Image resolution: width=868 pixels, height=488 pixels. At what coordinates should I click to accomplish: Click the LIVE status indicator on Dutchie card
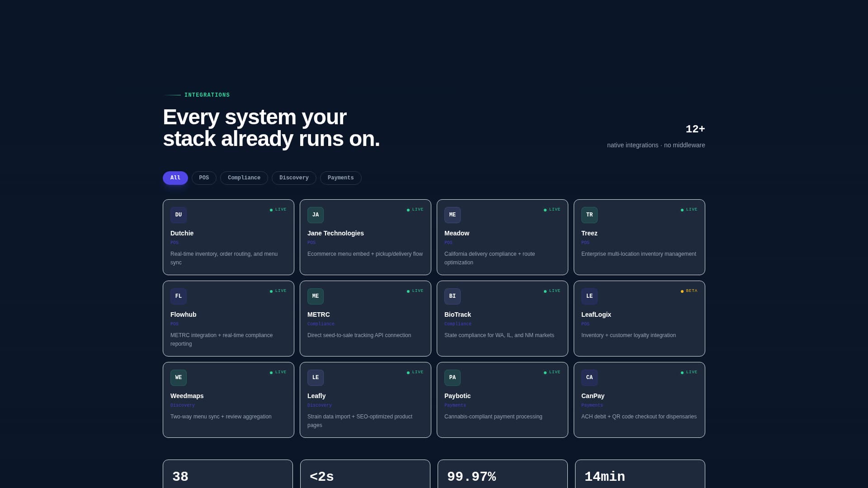click(x=278, y=210)
